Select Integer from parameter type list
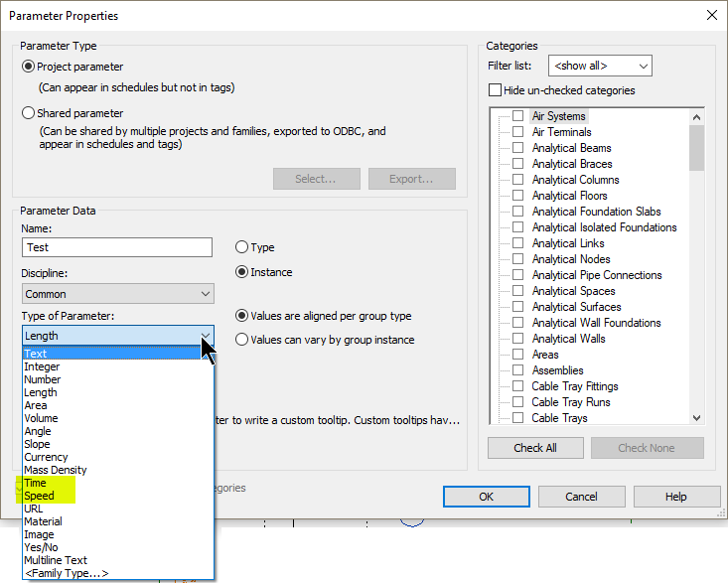Viewport: 728px width, 583px height. (x=118, y=366)
